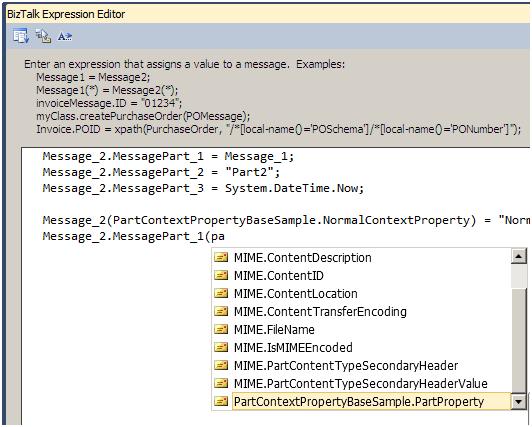Click the property icon beside MIME.FileName
This screenshot has height=427, width=532.
221,329
